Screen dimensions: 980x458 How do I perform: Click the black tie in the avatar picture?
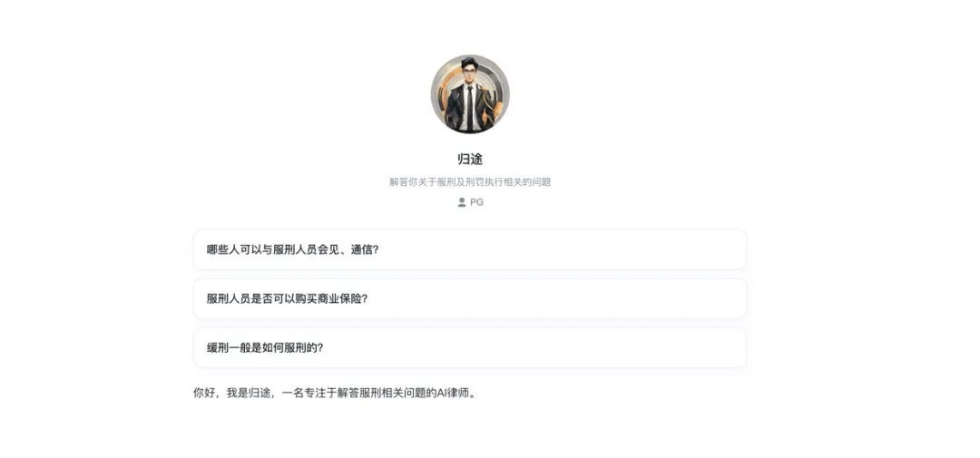[x=470, y=107]
